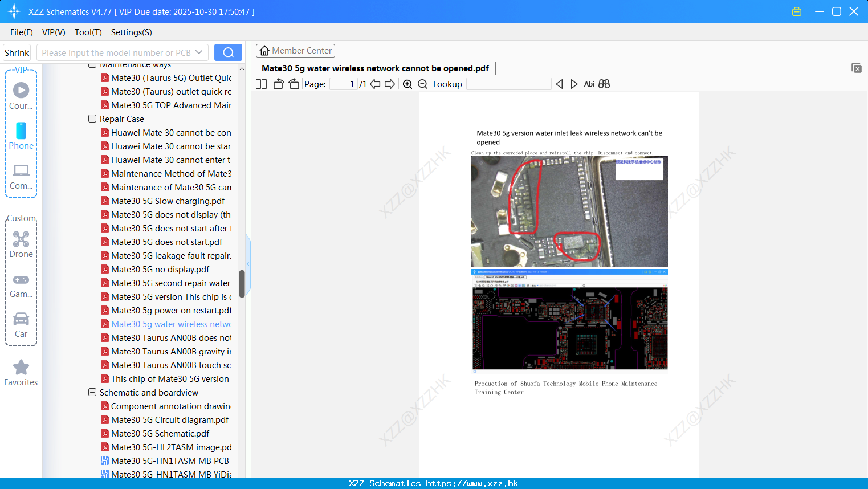
Task: Click the VIP gift box icon in title bar
Action: click(x=797, y=11)
